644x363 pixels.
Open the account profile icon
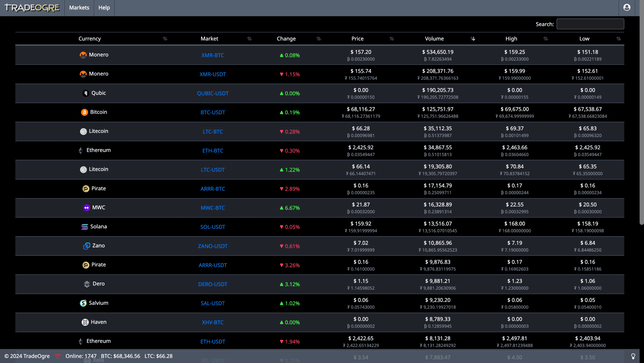(627, 7)
